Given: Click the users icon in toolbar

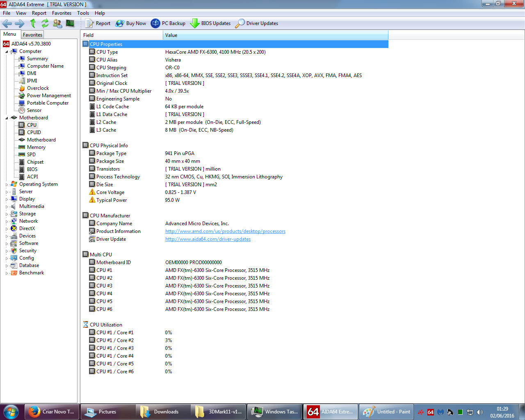Looking at the screenshot, I should pyautogui.click(x=57, y=23).
